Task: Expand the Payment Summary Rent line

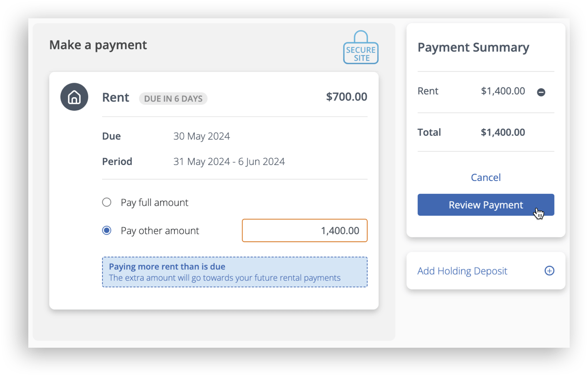Action: (428, 91)
